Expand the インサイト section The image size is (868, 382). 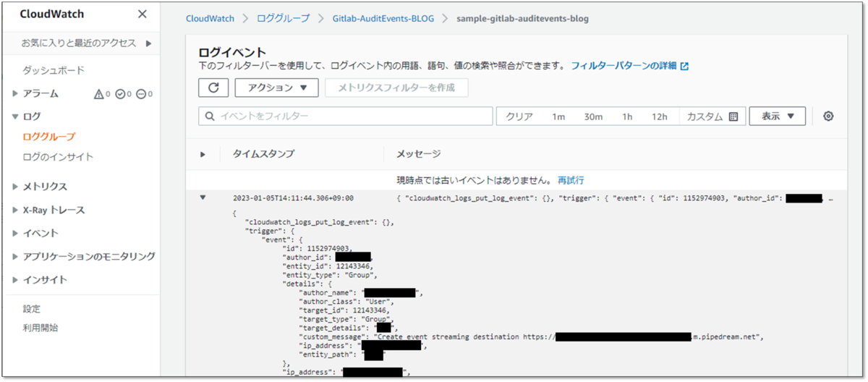pos(16,279)
